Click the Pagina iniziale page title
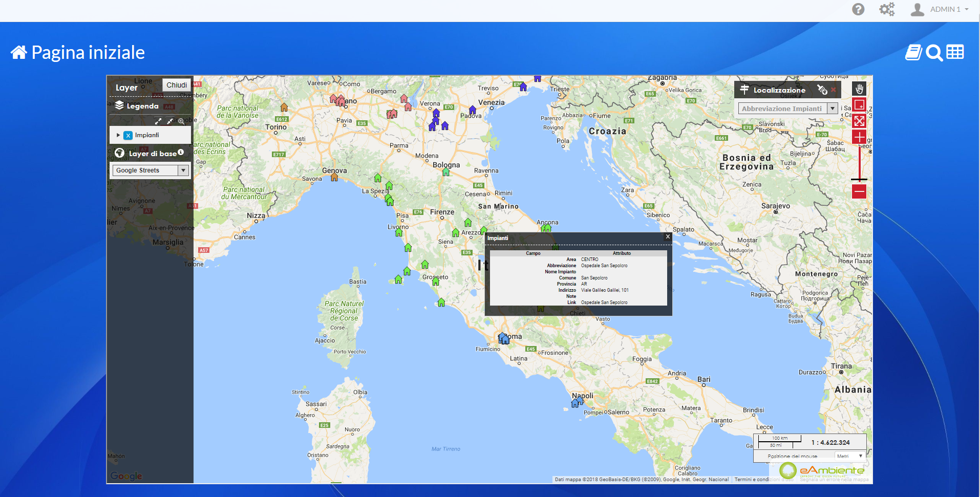Image resolution: width=980 pixels, height=497 pixels. click(x=88, y=52)
